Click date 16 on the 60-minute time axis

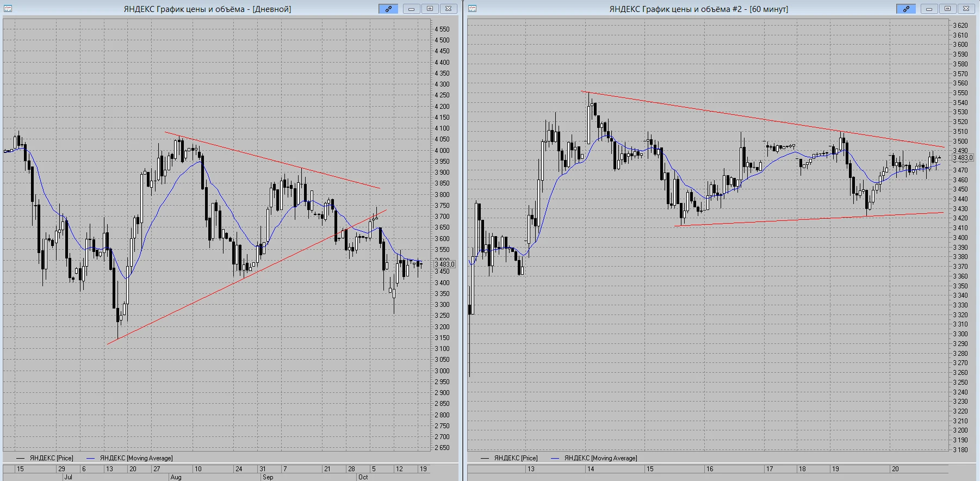(709, 468)
